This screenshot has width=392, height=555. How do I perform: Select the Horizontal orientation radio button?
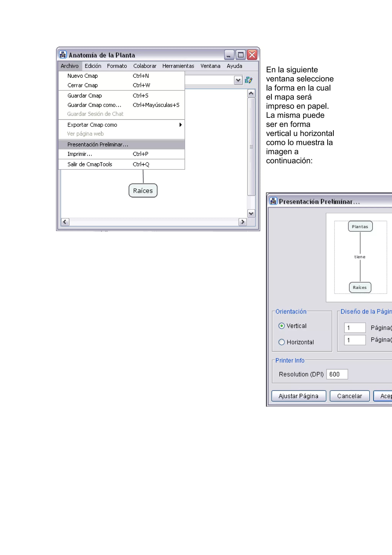click(281, 342)
